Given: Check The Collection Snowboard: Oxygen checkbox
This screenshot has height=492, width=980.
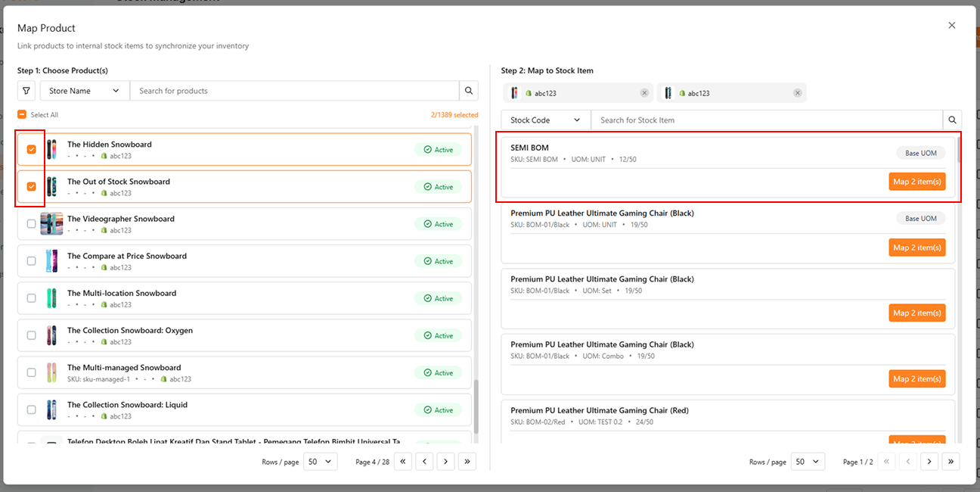Looking at the screenshot, I should coord(31,335).
